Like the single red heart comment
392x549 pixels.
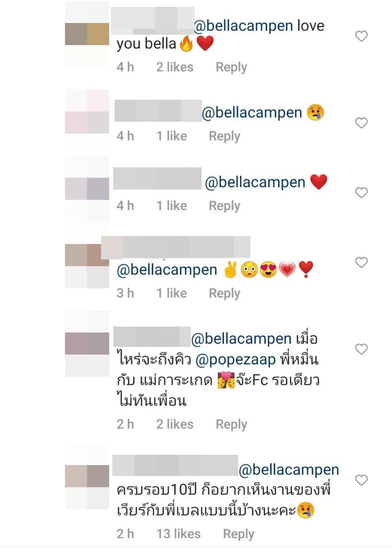pos(361,193)
